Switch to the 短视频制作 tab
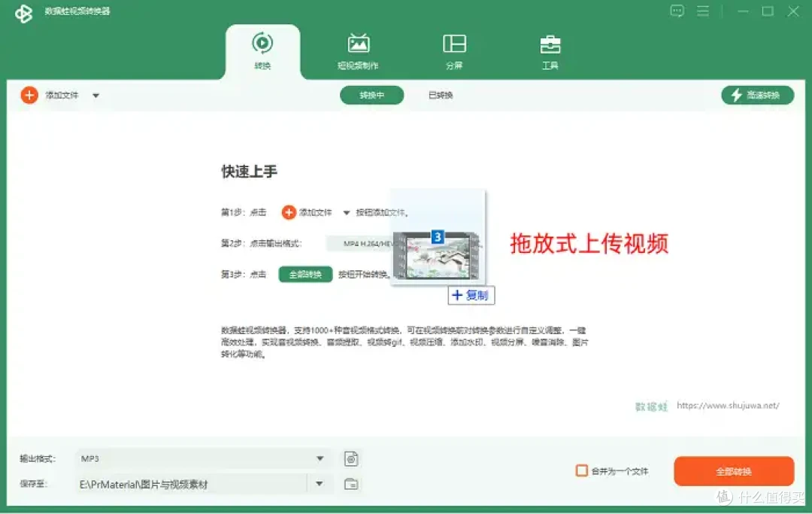812x514 pixels. (358, 51)
